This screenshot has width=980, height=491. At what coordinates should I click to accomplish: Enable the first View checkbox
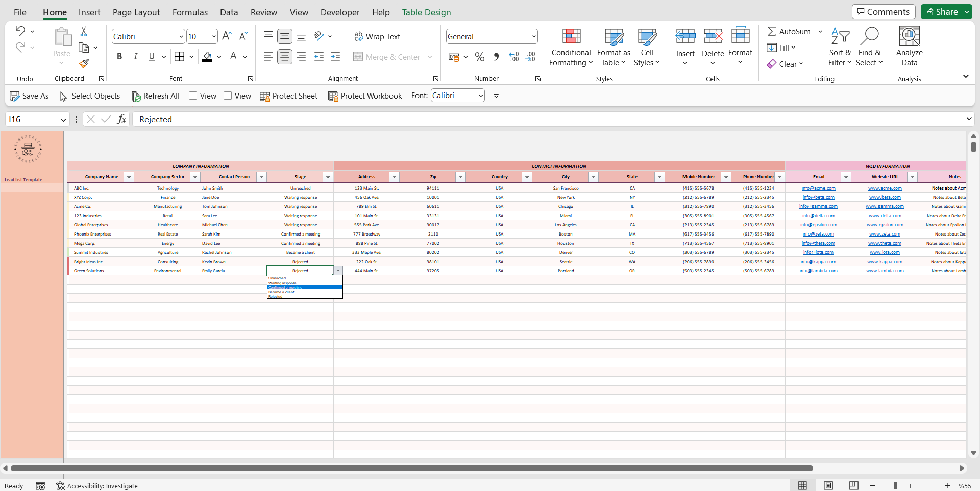tap(193, 96)
